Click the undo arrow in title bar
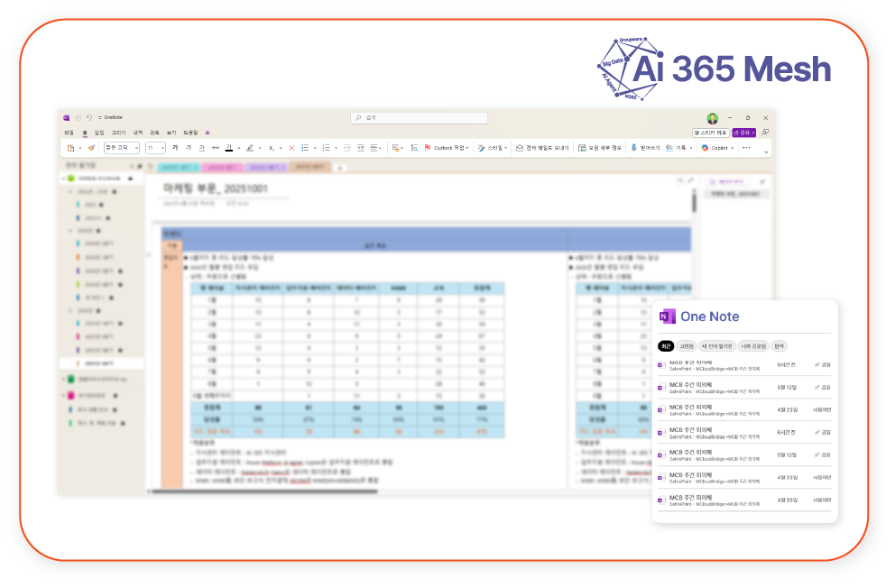The image size is (895, 588). pyautogui.click(x=89, y=117)
